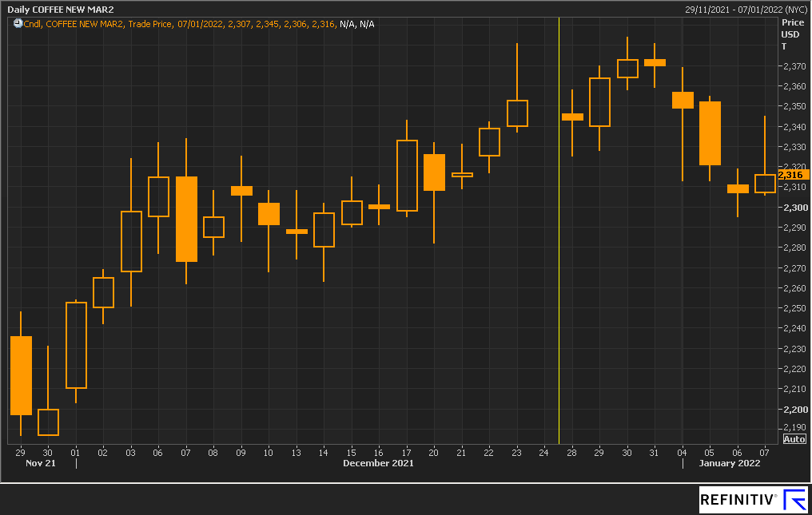The height and width of the screenshot is (515, 812).
Task: Click the 24 date label on time axis
Action: (x=543, y=453)
